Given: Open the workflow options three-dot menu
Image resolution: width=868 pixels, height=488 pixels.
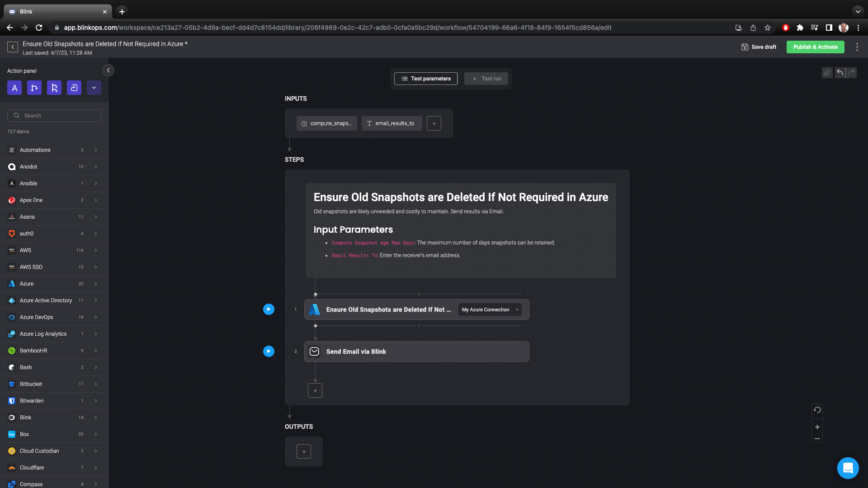Looking at the screenshot, I should pos(858,47).
